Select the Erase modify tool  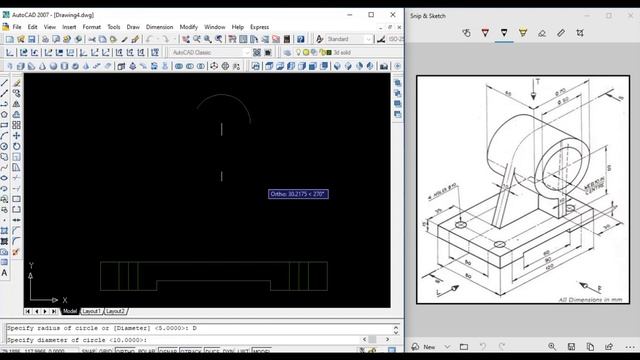coord(16,83)
